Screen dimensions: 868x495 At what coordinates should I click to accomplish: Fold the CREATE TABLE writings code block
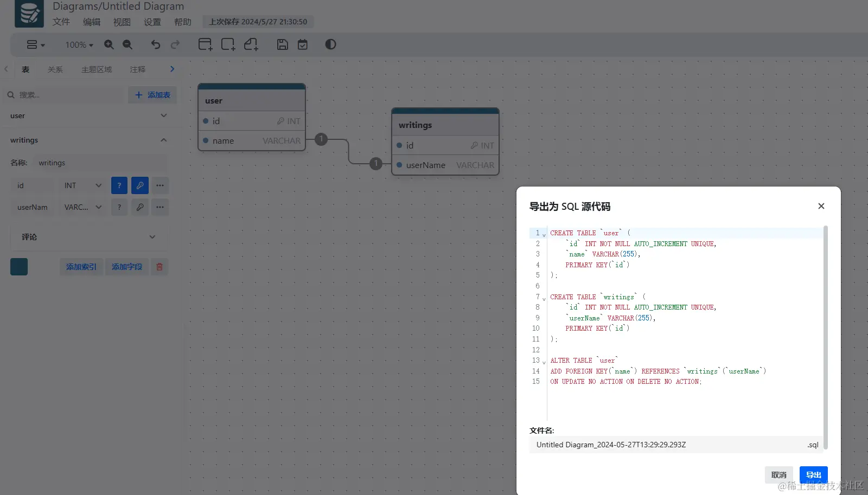click(x=544, y=299)
